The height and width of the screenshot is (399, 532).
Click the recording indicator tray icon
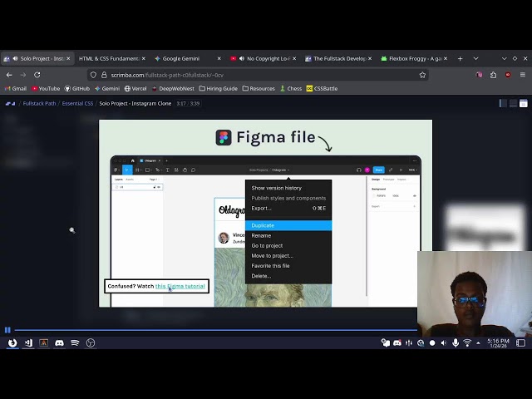point(432,343)
